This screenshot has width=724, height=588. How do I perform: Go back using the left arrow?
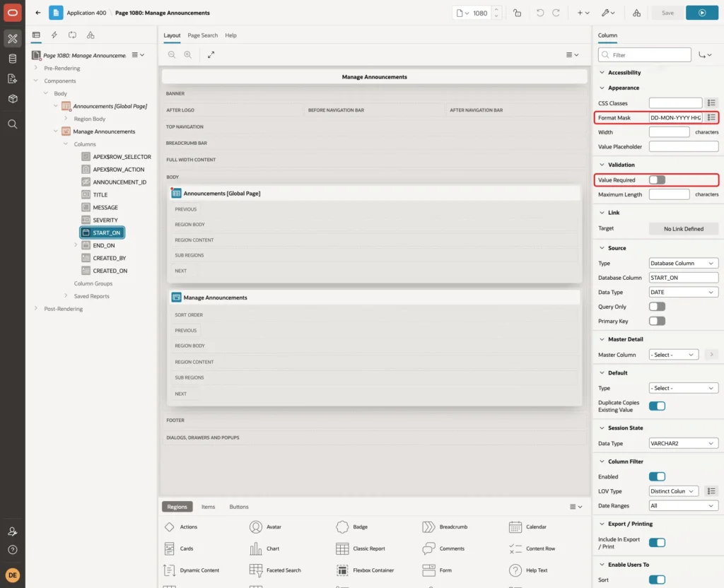coord(38,13)
